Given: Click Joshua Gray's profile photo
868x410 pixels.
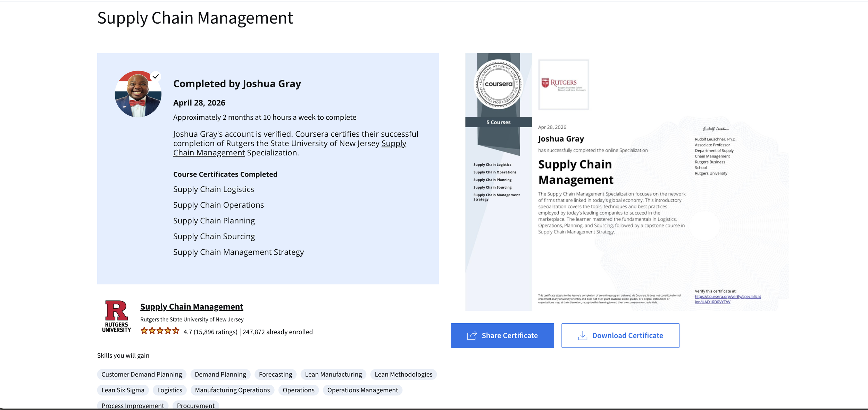Looking at the screenshot, I should (138, 94).
